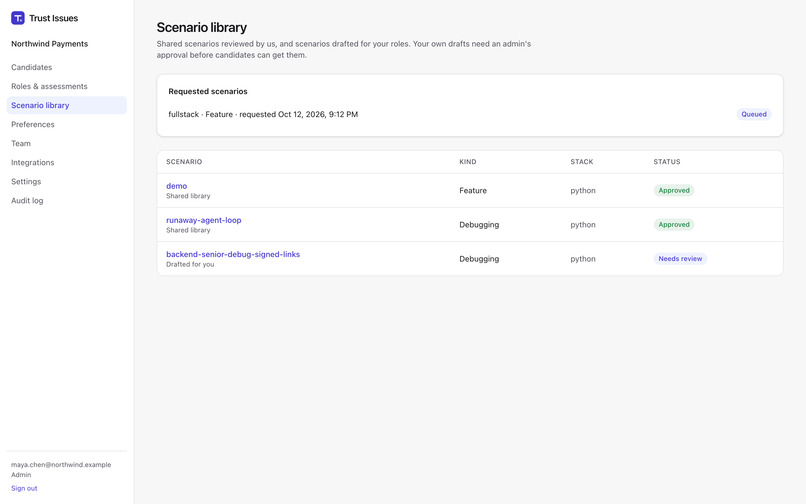806x504 pixels.
Task: Click the Trust Issues logo icon
Action: (x=17, y=18)
